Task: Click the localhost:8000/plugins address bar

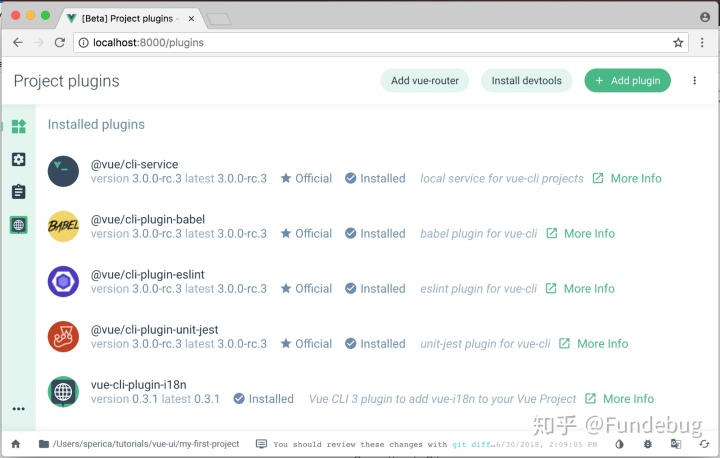Action: point(380,42)
